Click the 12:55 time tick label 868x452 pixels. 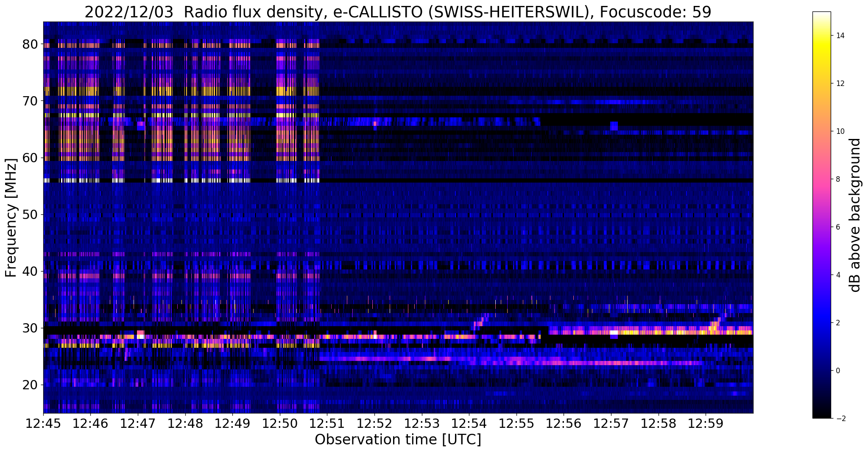click(516, 423)
